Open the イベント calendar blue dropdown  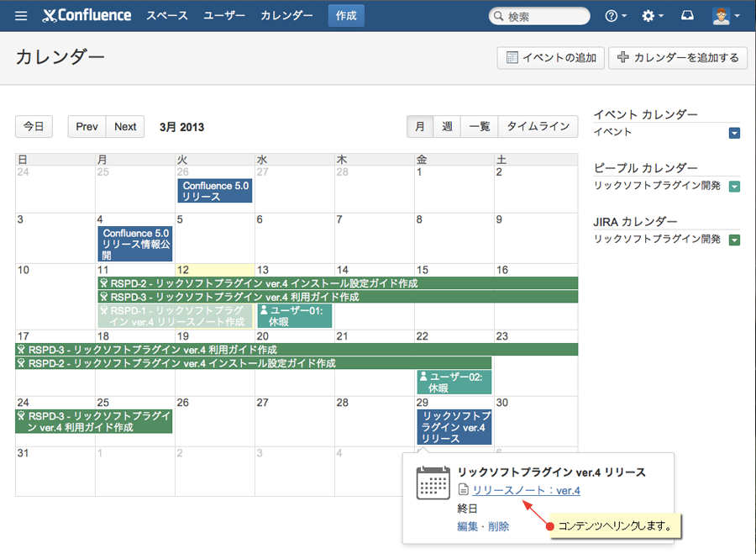pos(734,133)
